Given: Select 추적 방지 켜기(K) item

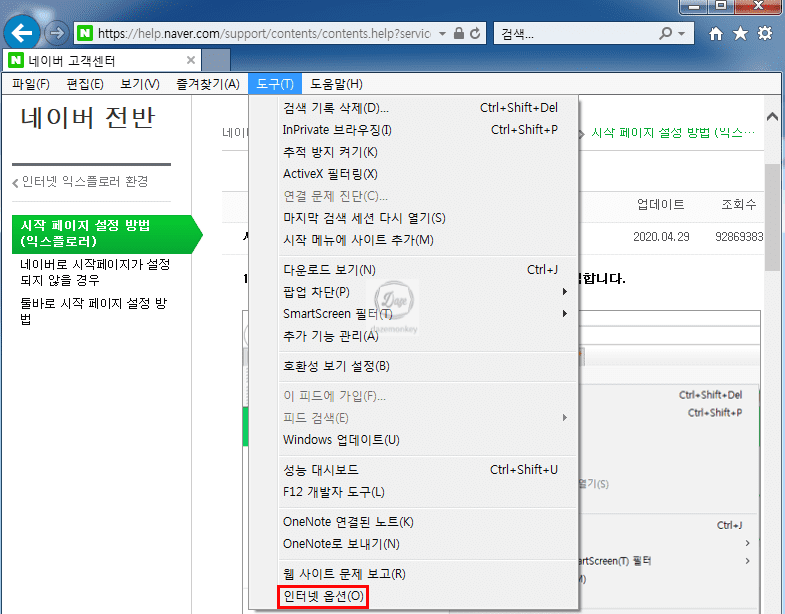Looking at the screenshot, I should click(x=414, y=152).
